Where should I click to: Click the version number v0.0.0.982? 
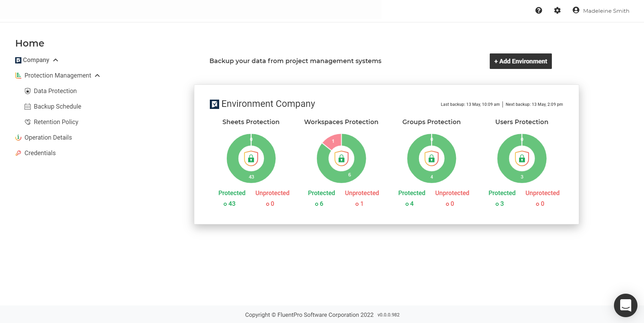click(389, 315)
